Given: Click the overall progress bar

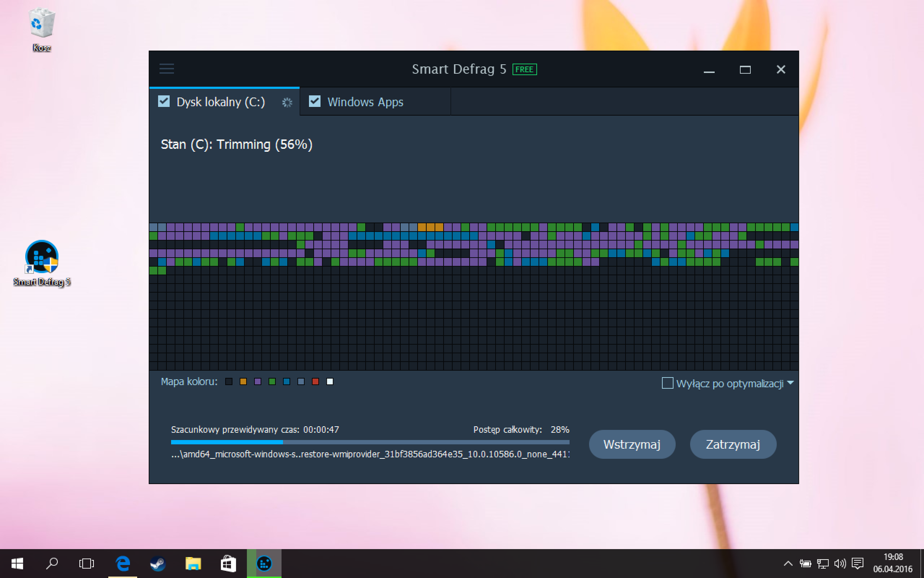Looking at the screenshot, I should (x=370, y=442).
